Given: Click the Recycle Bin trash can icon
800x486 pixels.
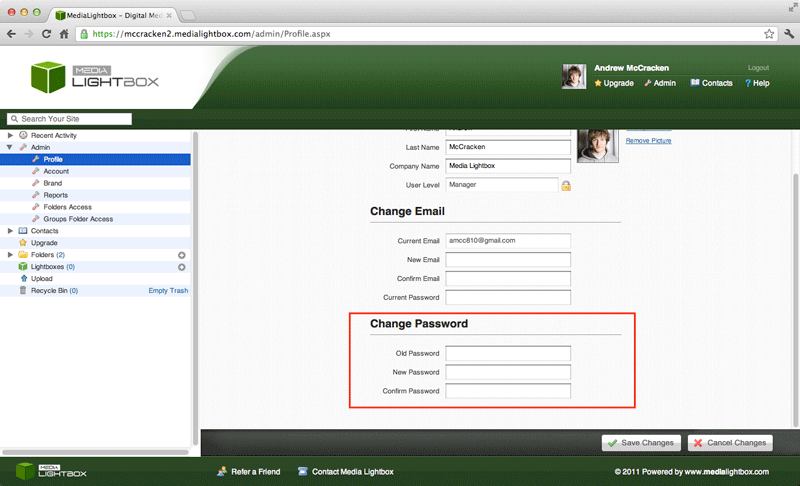Looking at the screenshot, I should [x=23, y=291].
